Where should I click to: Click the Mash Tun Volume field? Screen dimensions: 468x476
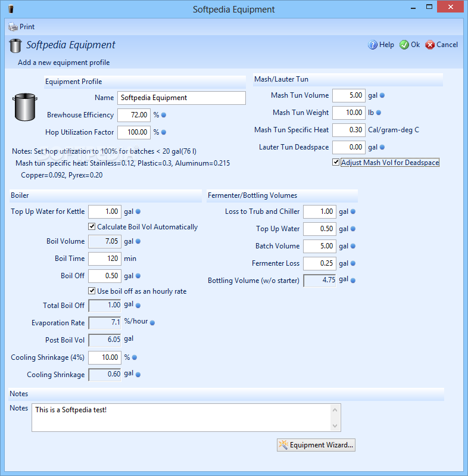pos(349,96)
